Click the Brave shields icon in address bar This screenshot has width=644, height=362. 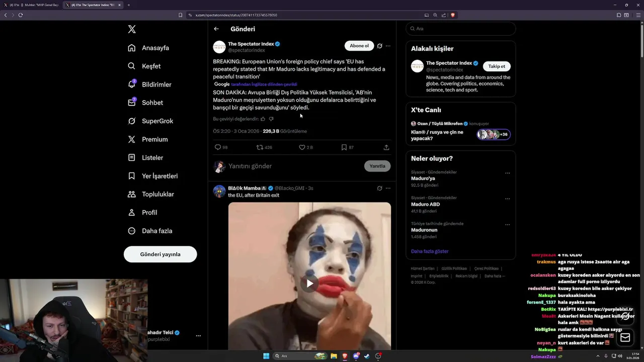[453, 15]
